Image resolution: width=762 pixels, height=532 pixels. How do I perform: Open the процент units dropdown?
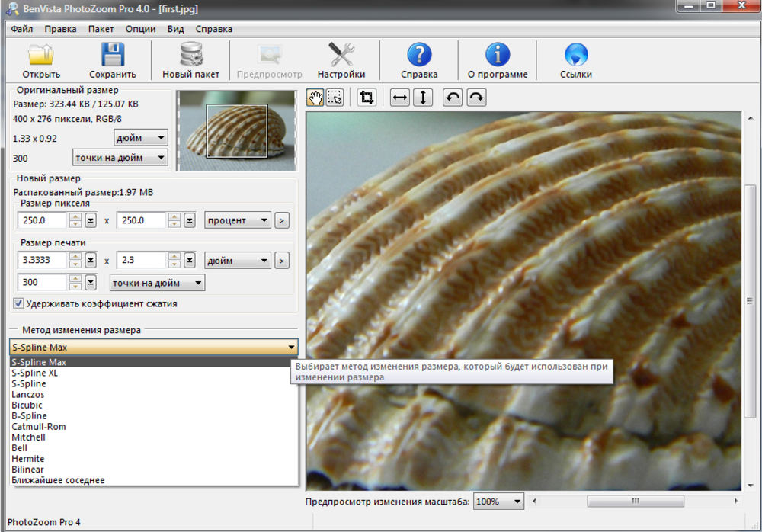point(238,220)
